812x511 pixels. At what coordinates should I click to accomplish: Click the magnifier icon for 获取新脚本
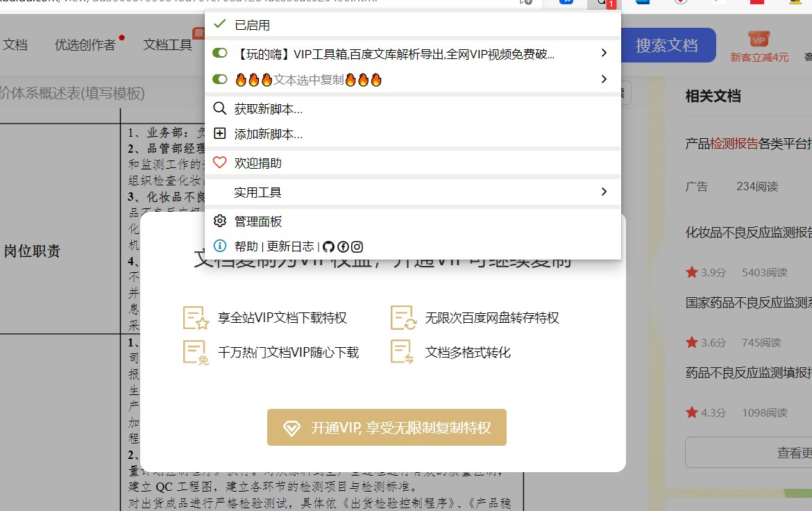[220, 108]
